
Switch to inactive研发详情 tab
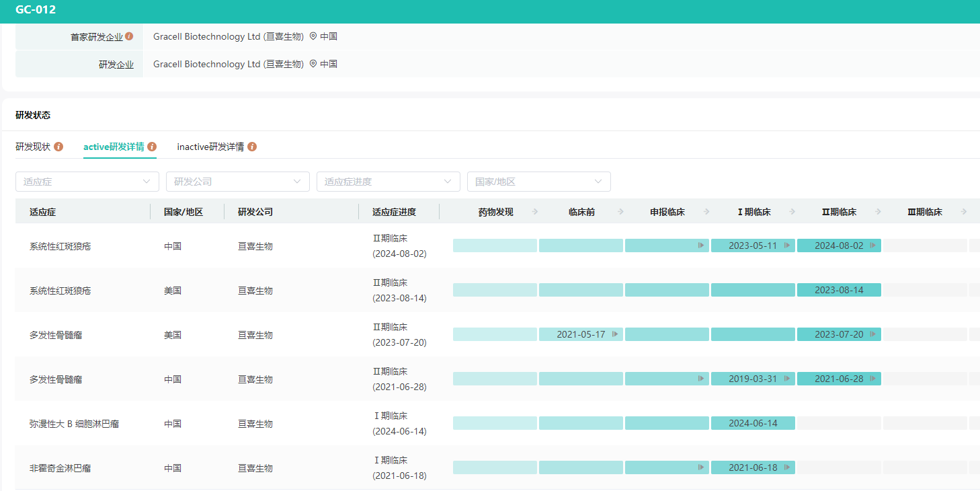click(x=210, y=147)
